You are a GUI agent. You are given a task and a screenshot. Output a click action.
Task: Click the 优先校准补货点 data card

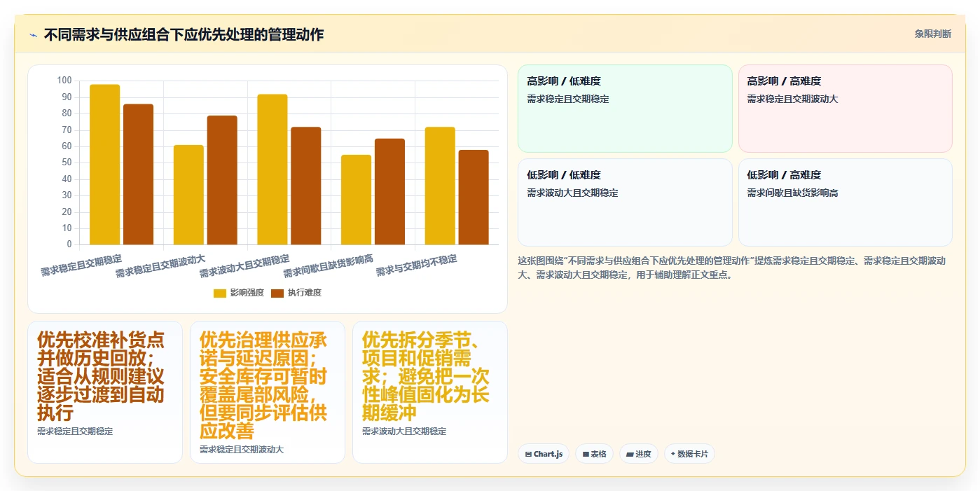tap(105, 392)
